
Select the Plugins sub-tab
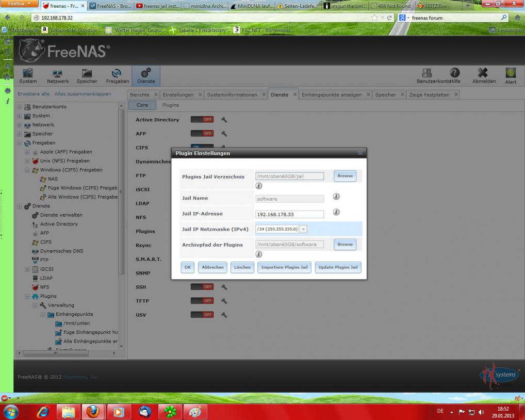click(x=170, y=105)
